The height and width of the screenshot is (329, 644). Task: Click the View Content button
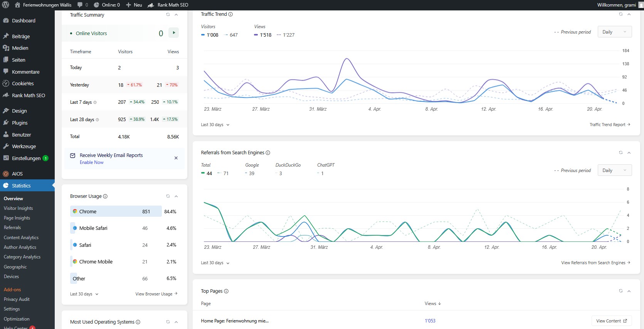click(611, 321)
